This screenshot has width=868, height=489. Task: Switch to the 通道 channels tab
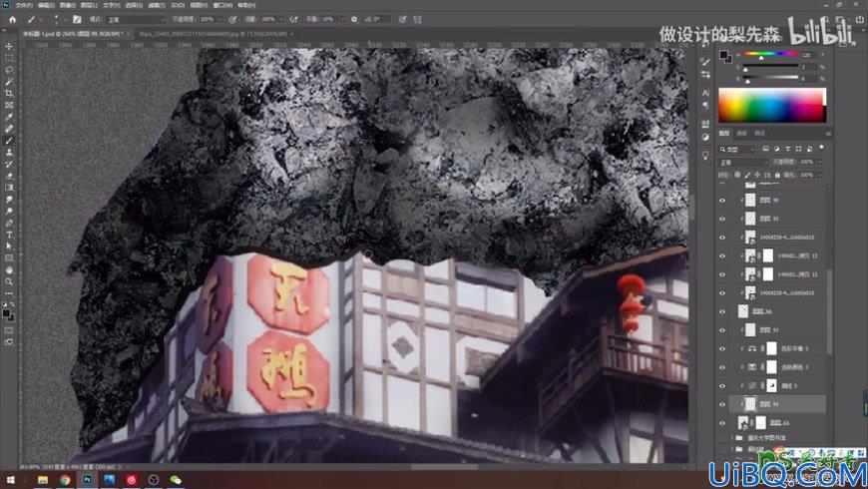click(741, 134)
